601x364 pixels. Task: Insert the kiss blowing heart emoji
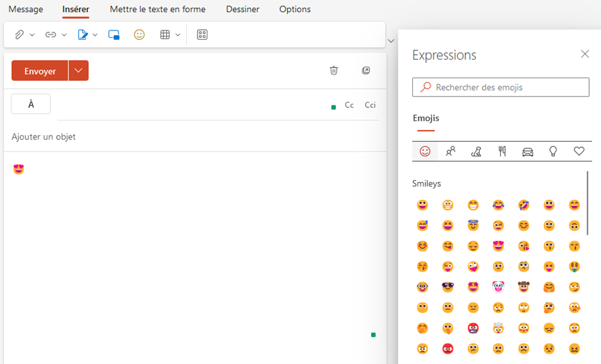[x=523, y=246]
